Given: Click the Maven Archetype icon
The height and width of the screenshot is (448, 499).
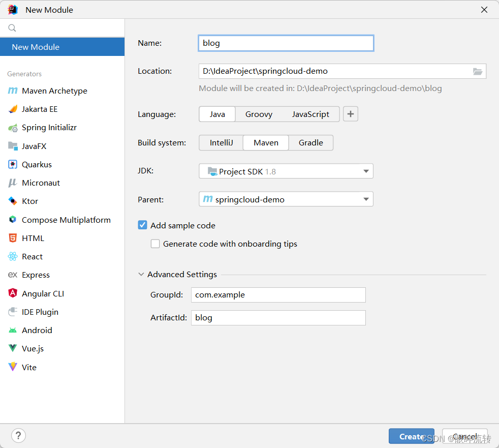Looking at the screenshot, I should point(13,91).
